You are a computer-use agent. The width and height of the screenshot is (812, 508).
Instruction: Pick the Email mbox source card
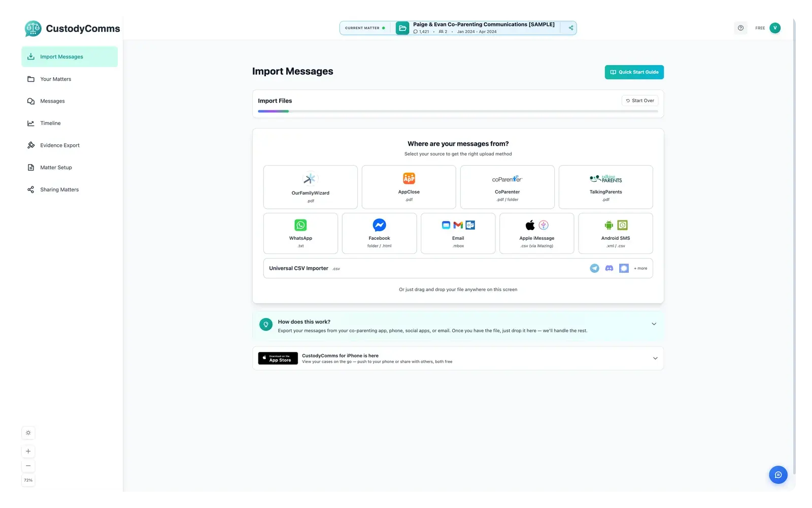click(458, 233)
